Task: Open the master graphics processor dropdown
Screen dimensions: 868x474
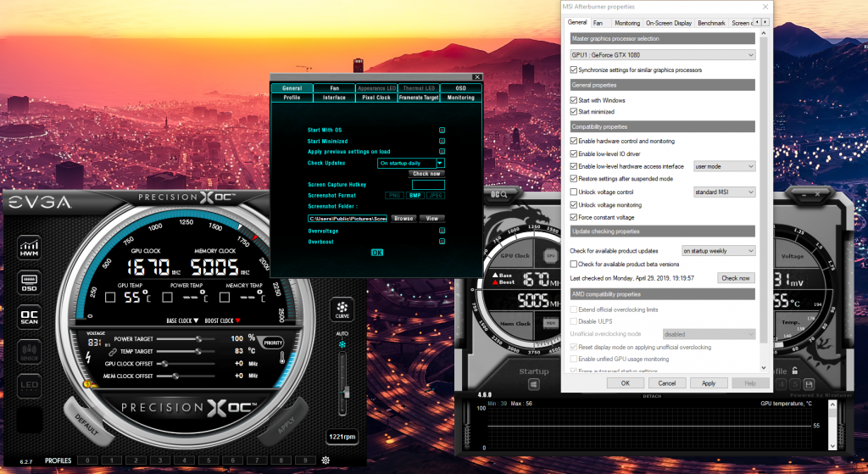Action: (662, 55)
